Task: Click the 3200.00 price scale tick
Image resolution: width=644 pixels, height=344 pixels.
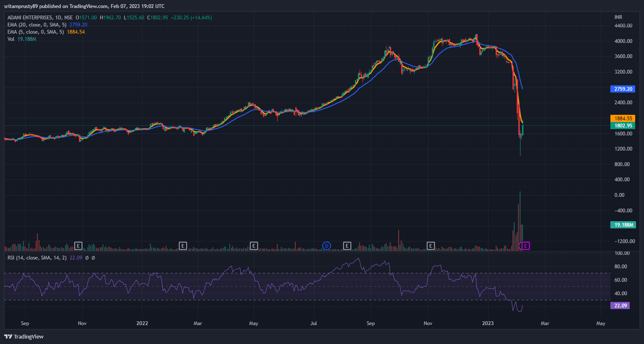Action: click(x=623, y=72)
